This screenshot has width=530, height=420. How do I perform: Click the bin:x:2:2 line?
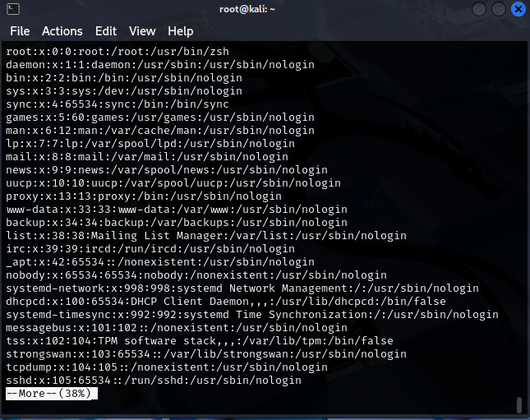click(124, 78)
